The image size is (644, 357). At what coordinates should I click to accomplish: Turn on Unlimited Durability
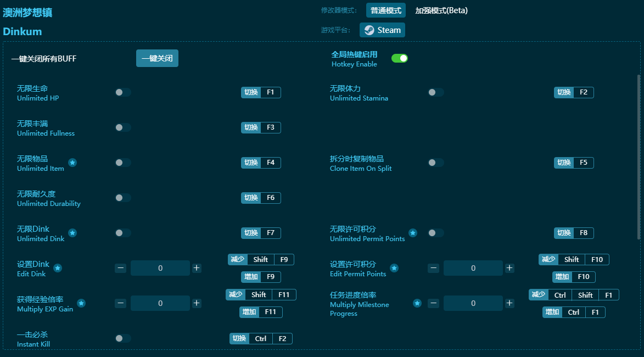tap(123, 198)
